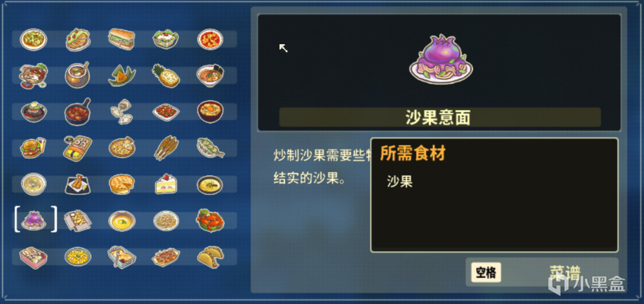Choose the pizza recipe icon

122,147
